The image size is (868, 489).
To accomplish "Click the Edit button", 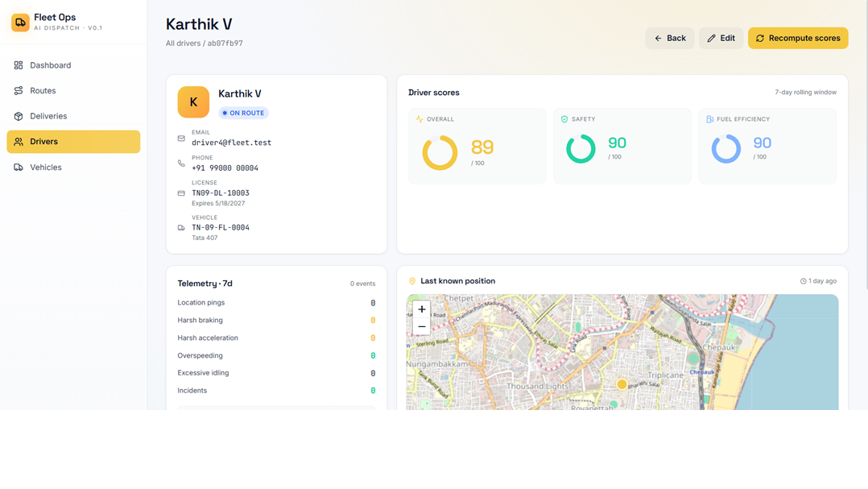I will pyautogui.click(x=721, y=38).
